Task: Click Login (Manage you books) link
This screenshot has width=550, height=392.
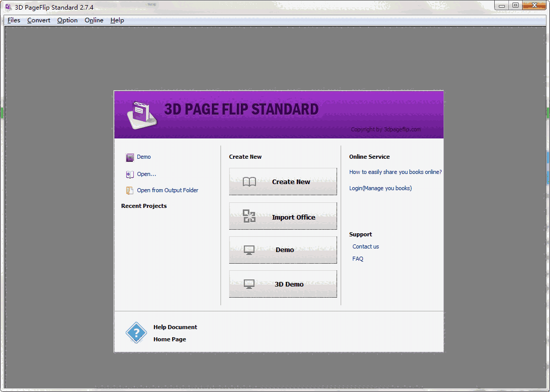Action: pyautogui.click(x=380, y=188)
